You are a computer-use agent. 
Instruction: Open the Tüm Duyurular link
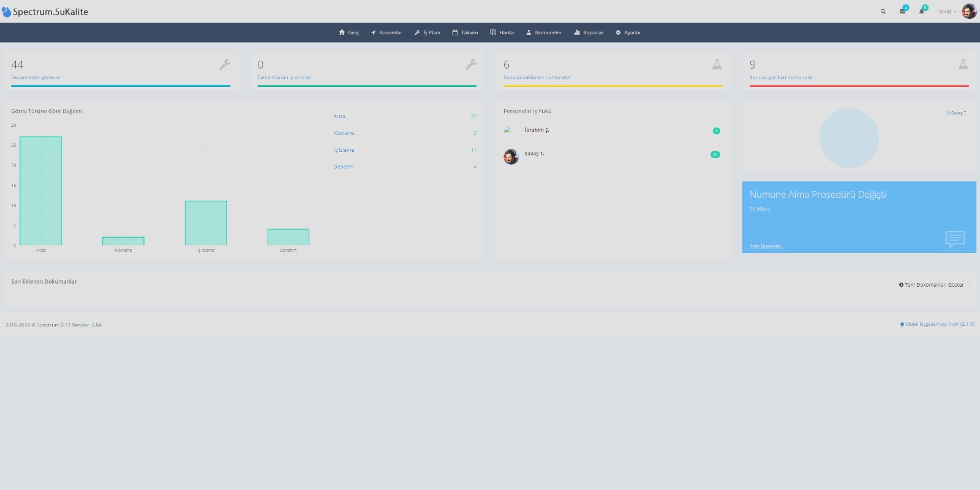766,246
